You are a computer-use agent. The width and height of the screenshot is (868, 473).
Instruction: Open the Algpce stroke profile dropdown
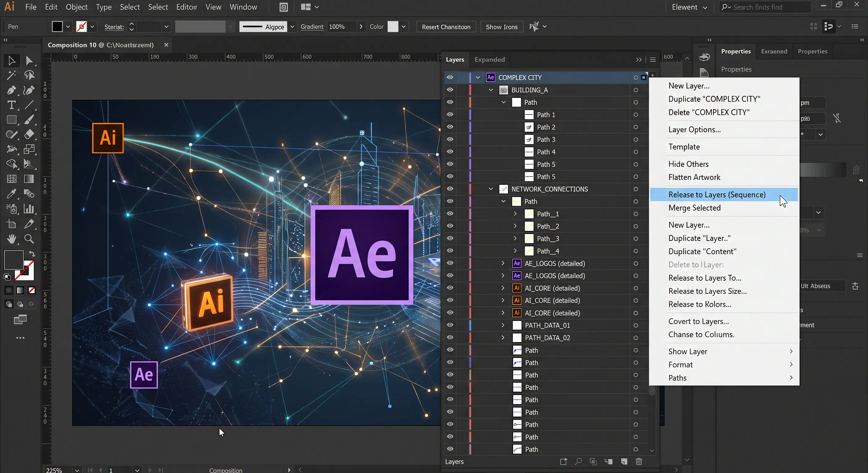coord(292,26)
